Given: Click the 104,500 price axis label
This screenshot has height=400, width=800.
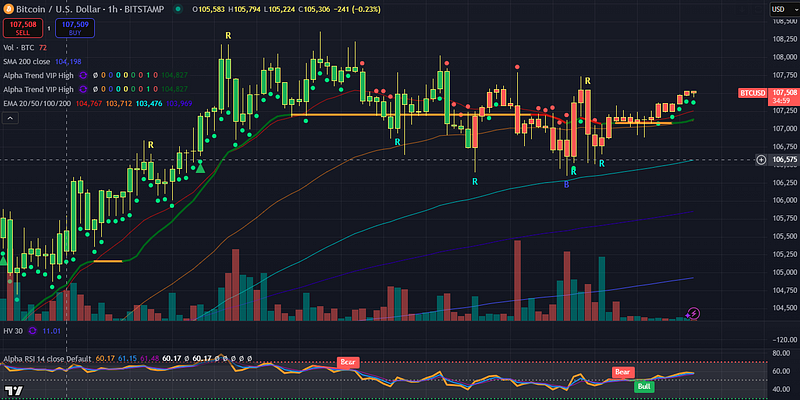Looking at the screenshot, I should tap(784, 308).
